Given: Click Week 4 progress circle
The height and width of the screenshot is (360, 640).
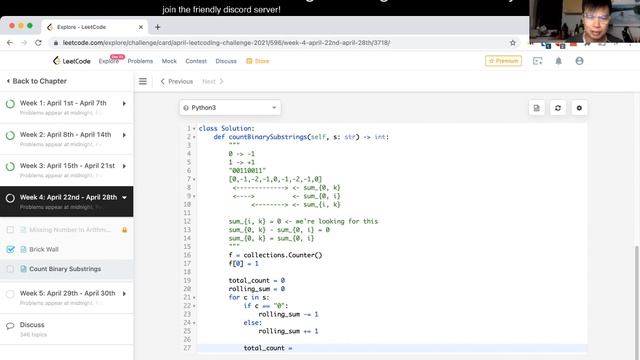Looking at the screenshot, I should click(10, 198).
